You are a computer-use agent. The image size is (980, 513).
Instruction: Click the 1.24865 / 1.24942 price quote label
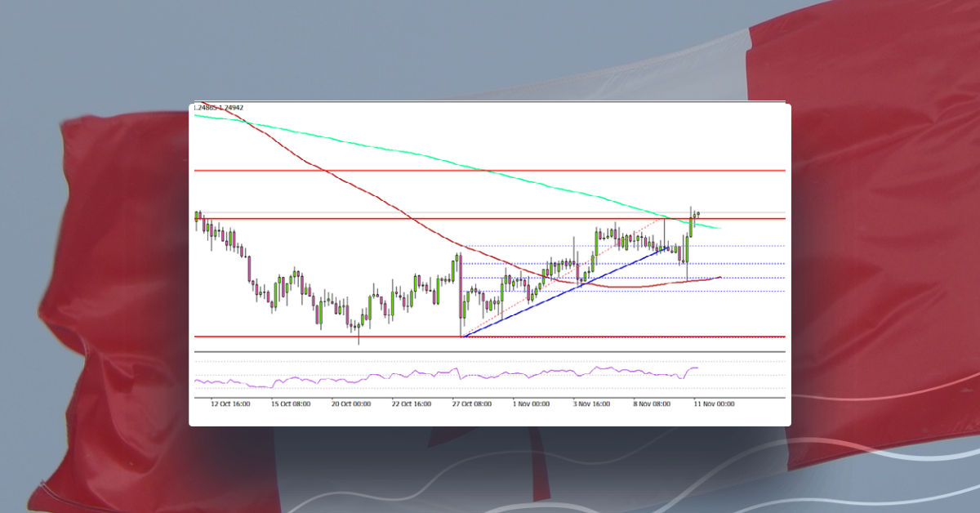point(219,105)
